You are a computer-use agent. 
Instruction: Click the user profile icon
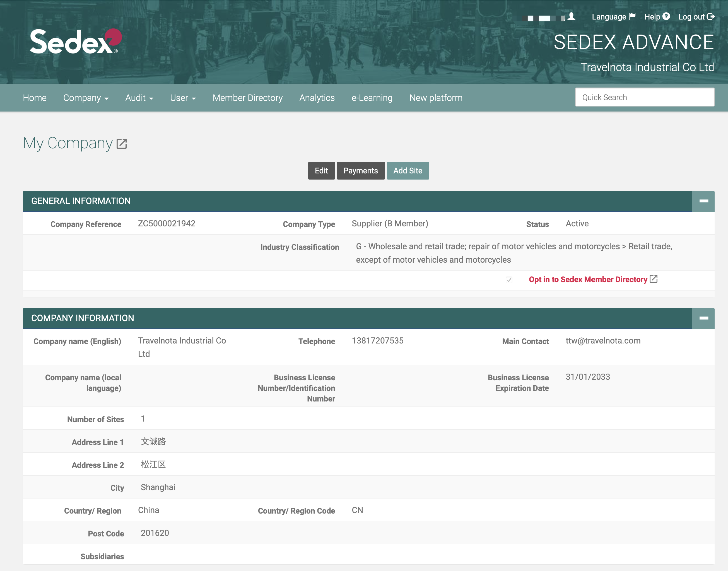572,16
